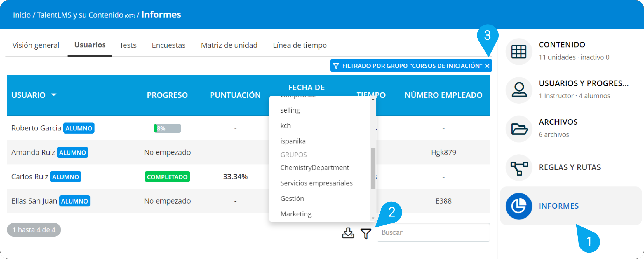Open Informes sidebar title
Screen dimensions: 644x259
click(x=559, y=206)
